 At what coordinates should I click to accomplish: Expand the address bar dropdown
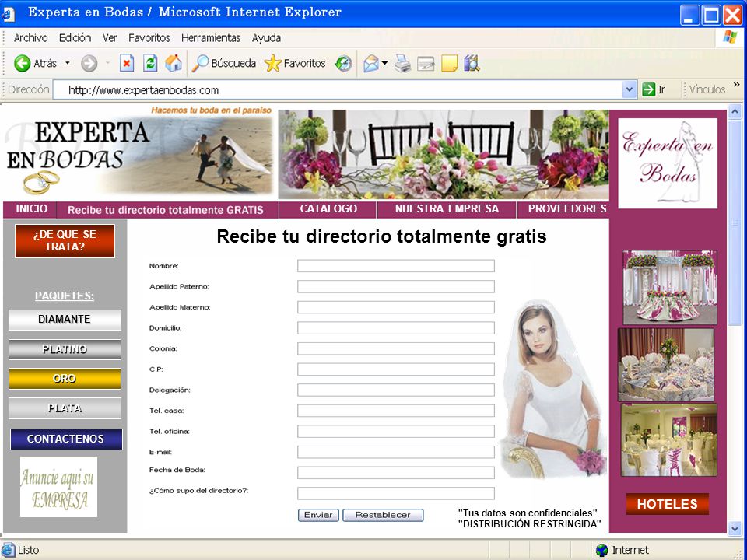(x=630, y=90)
